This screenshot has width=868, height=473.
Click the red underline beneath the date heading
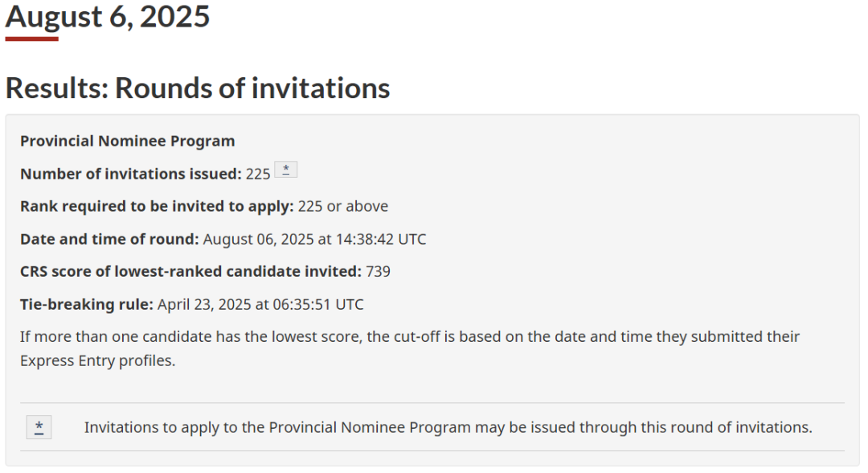(x=31, y=39)
